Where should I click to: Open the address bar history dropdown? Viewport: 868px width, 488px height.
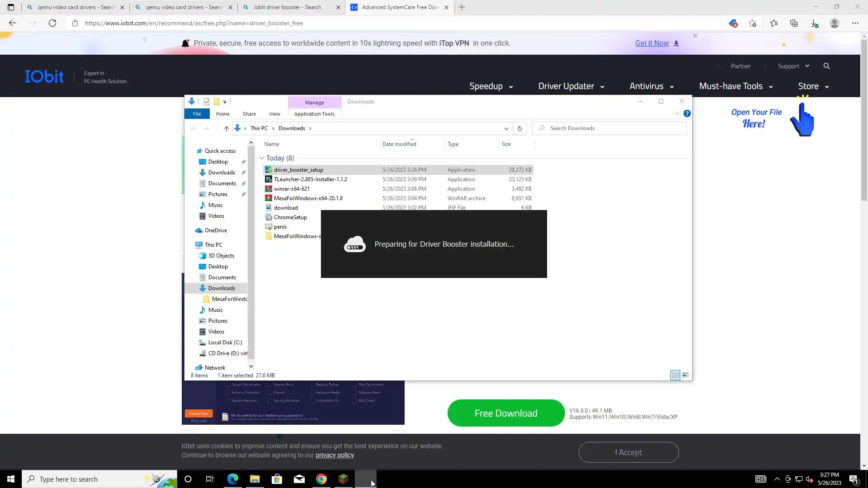click(506, 128)
